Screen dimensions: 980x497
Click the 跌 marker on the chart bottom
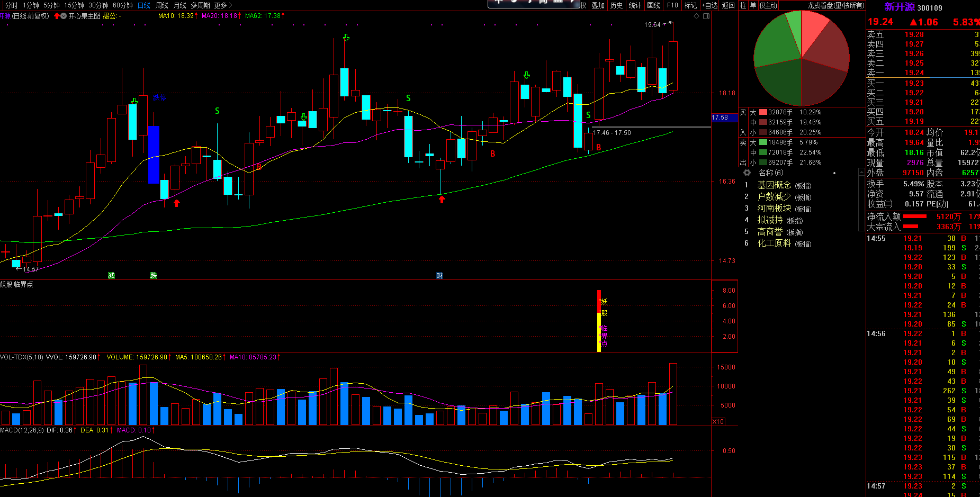[154, 275]
